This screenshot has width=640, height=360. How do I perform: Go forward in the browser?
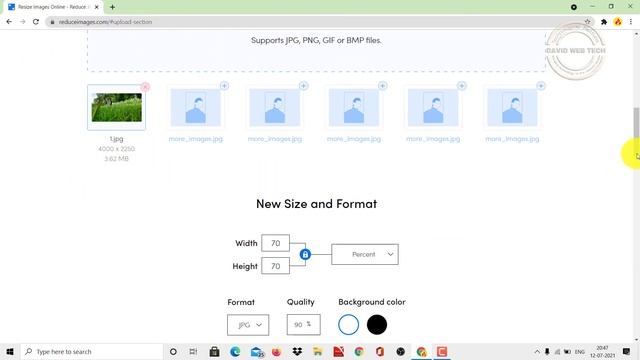22,22
